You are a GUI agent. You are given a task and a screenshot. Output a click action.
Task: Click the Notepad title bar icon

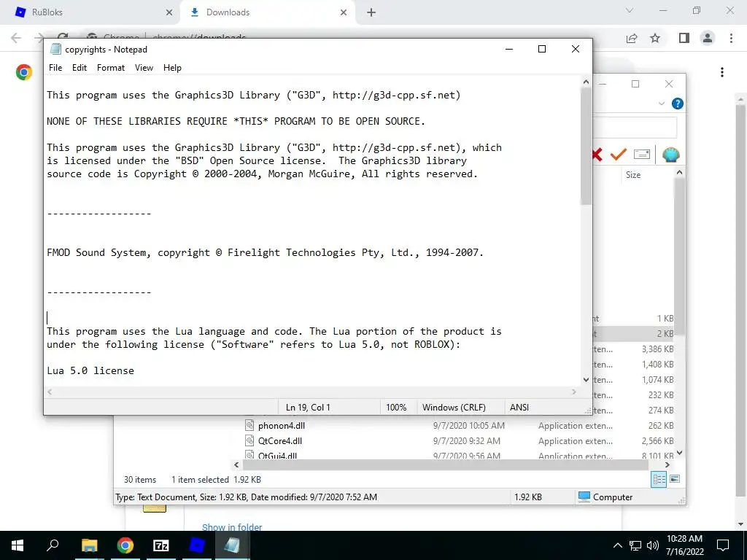[55, 49]
